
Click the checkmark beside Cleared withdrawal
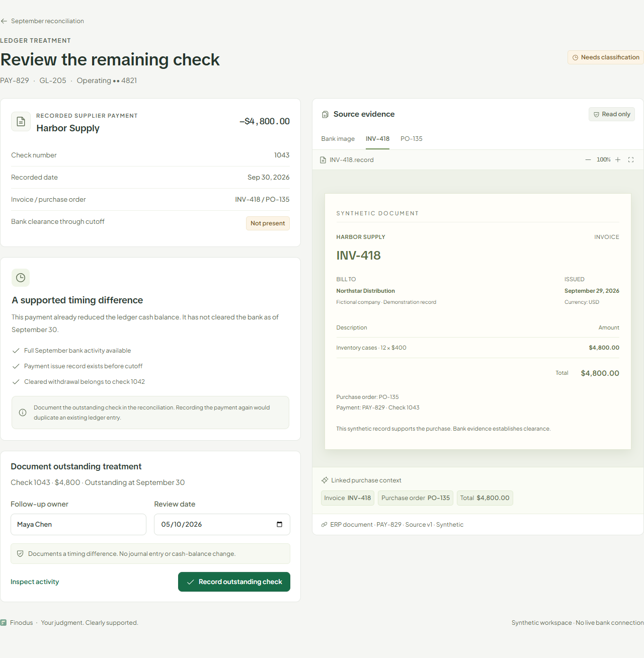pyautogui.click(x=16, y=382)
